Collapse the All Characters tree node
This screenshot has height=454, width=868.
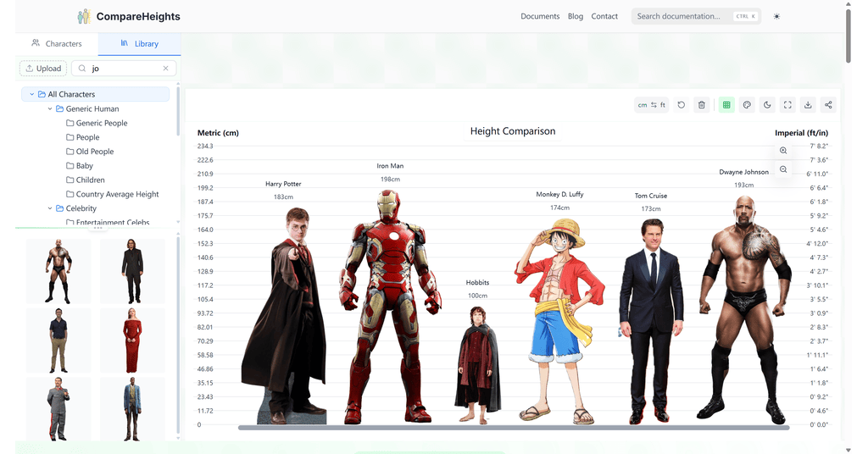click(31, 94)
